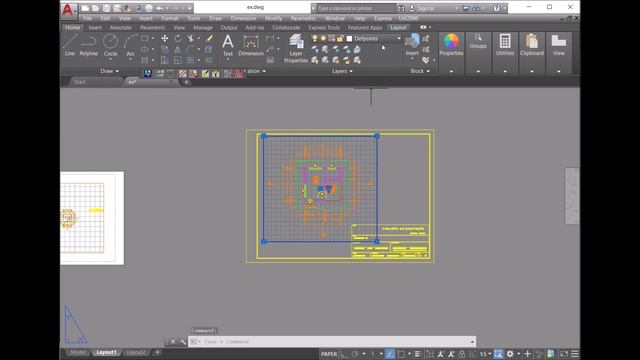
Task: Click the Rectangle tool icon
Action: click(x=144, y=38)
